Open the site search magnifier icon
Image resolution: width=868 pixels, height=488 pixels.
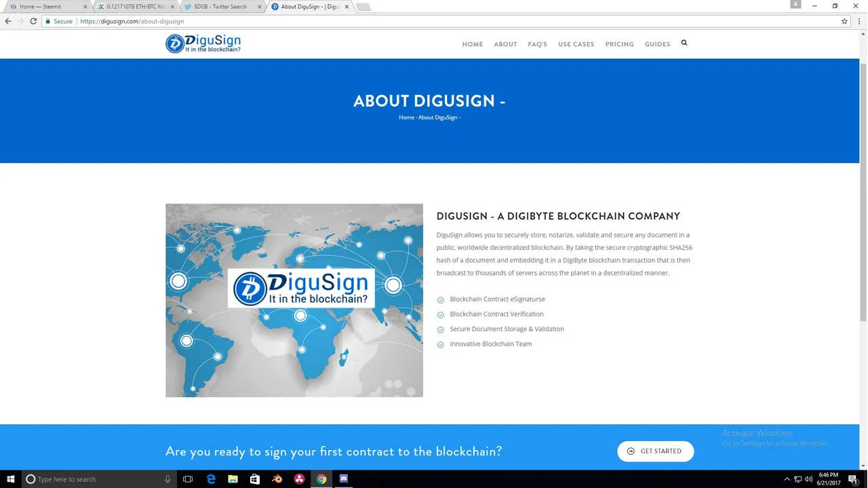tap(684, 43)
